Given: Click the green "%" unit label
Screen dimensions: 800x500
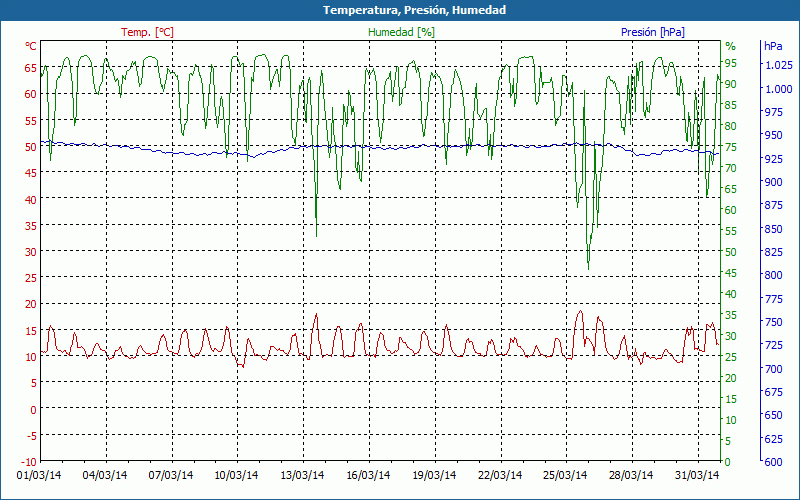Looking at the screenshot, I should coord(731,46).
